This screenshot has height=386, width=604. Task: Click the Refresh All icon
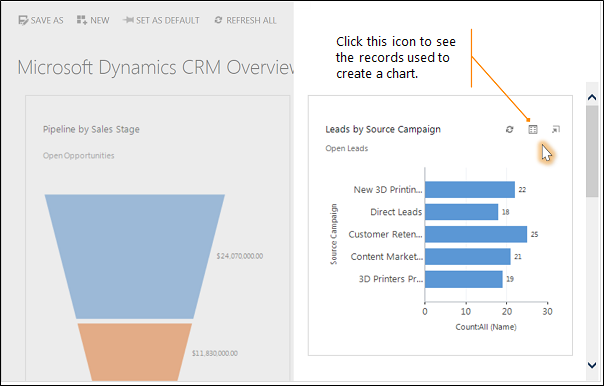click(218, 20)
